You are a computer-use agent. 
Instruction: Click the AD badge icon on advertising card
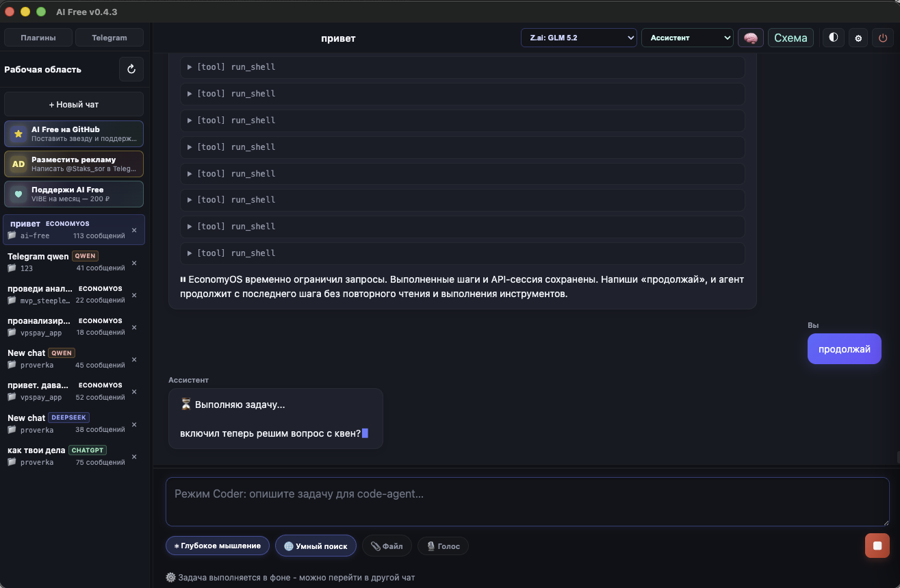(x=18, y=164)
